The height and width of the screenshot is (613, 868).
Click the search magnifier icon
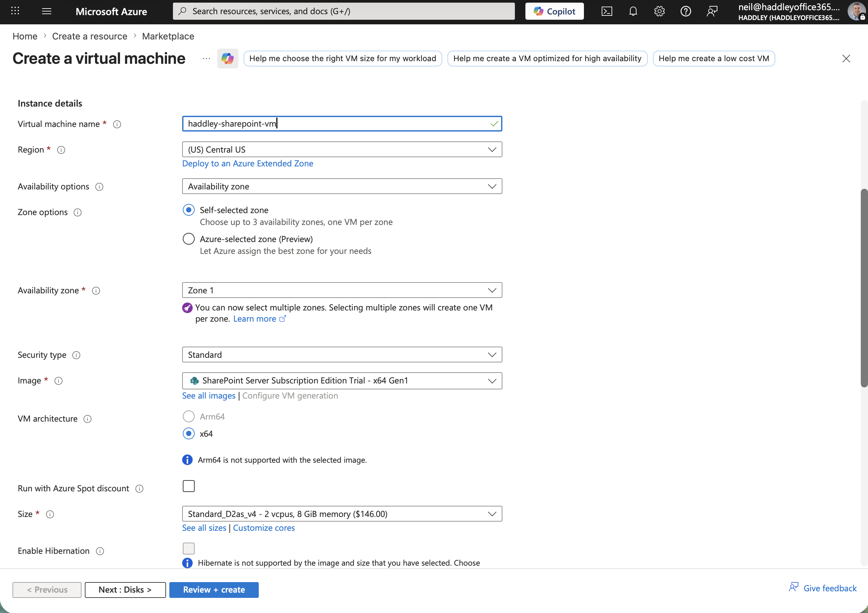pyautogui.click(x=182, y=11)
